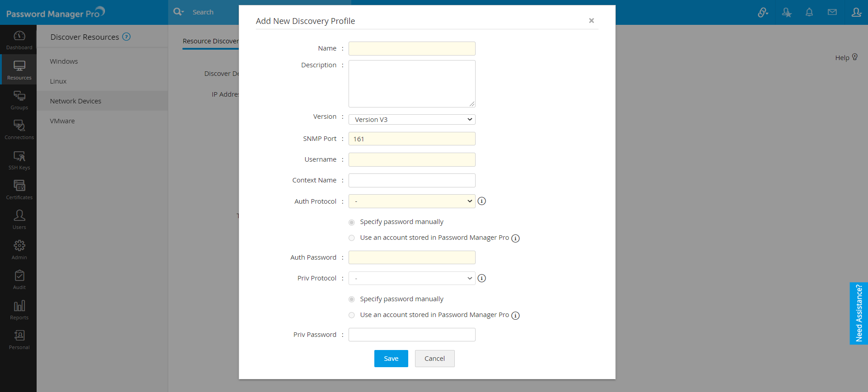Save the new discovery profile

(391, 359)
